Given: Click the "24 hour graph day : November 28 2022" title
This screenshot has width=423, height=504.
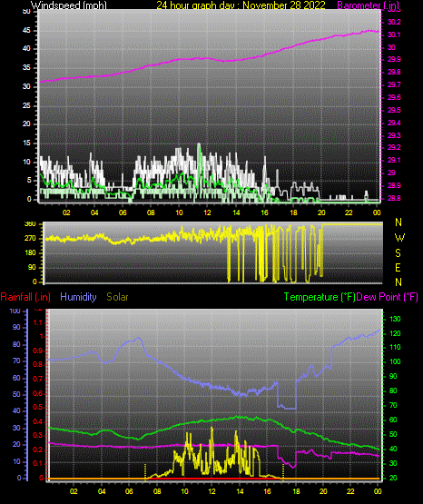Looking at the screenshot, I should (241, 5).
